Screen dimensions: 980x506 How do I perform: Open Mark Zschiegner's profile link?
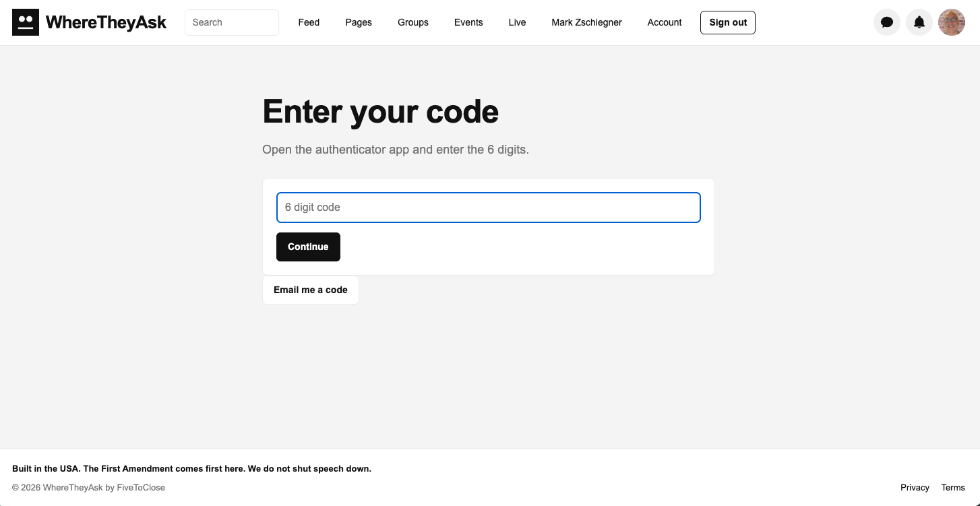click(586, 22)
